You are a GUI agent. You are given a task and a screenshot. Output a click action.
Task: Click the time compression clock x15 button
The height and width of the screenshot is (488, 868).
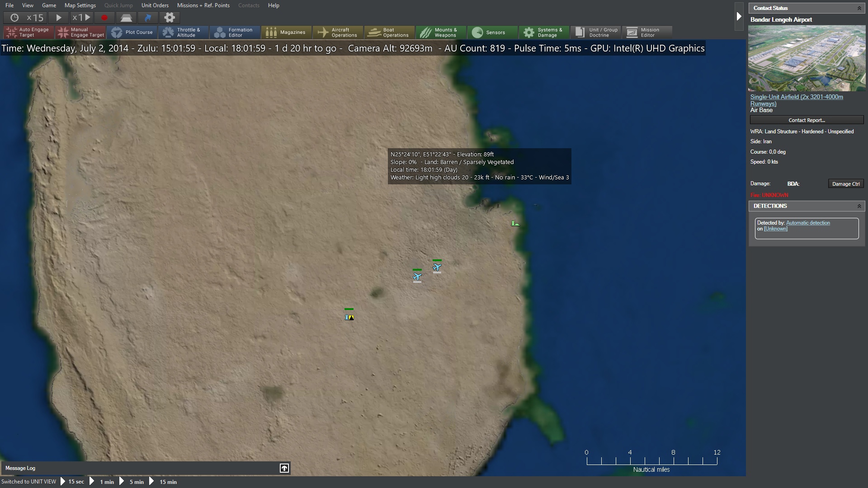click(x=27, y=18)
